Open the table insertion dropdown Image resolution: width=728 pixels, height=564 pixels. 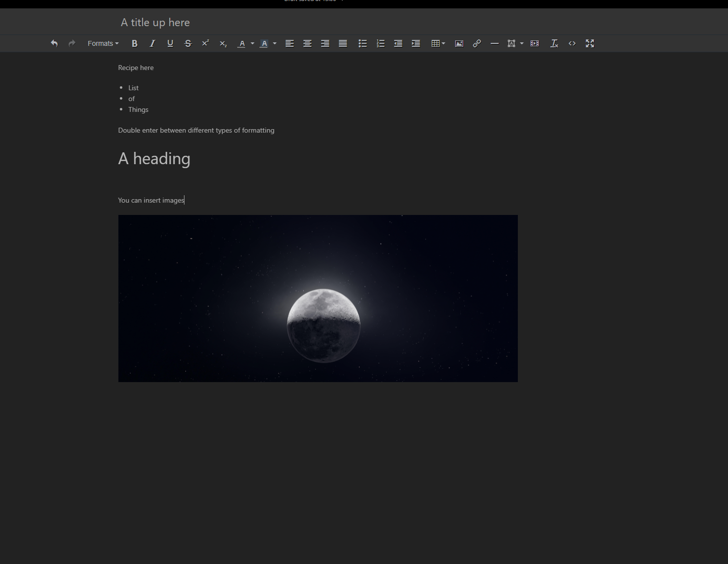(437, 43)
